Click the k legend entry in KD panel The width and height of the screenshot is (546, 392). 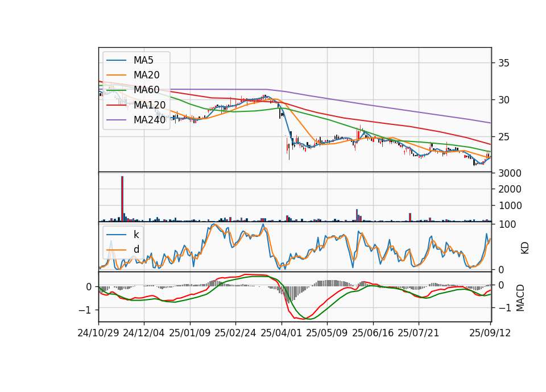coord(136,235)
